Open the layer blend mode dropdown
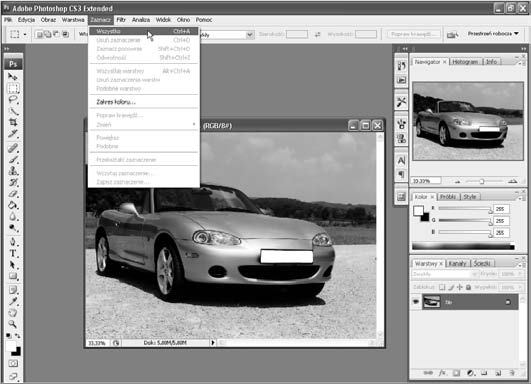This screenshot has height=384, width=531. (445, 274)
